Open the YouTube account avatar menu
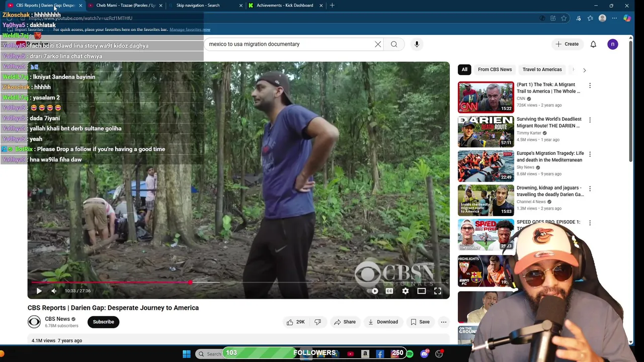 pyautogui.click(x=613, y=44)
